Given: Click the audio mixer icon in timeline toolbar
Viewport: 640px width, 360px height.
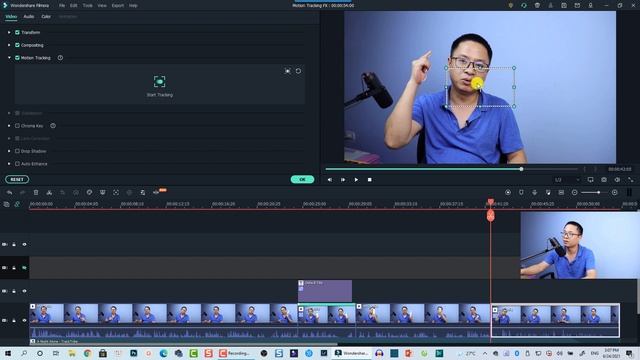Looking at the screenshot, I should pyautogui.click(x=548, y=192).
